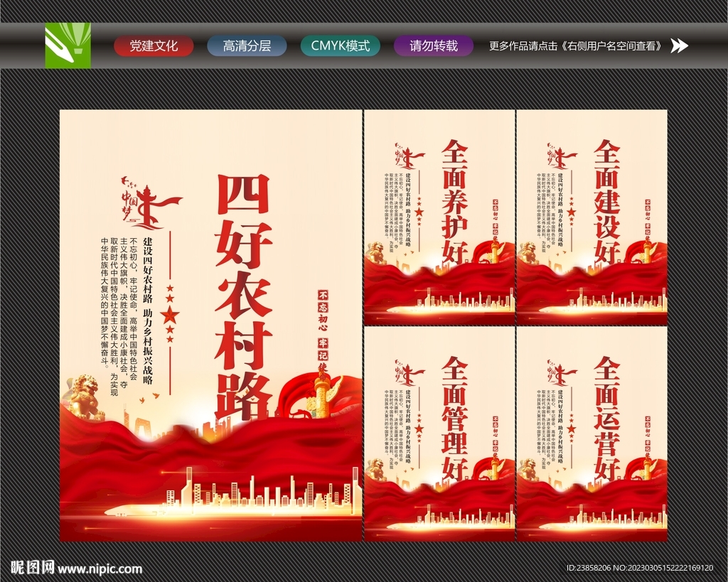Click the 昵图网 site logo text

(x=33, y=568)
